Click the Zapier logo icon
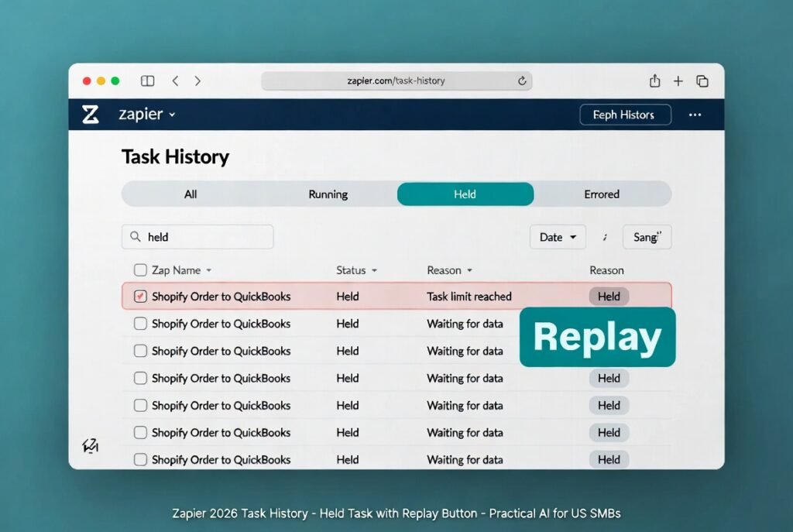 point(91,115)
